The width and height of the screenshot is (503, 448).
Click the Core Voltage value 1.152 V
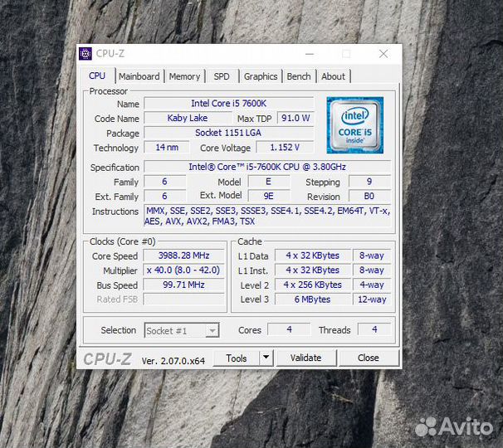[286, 148]
